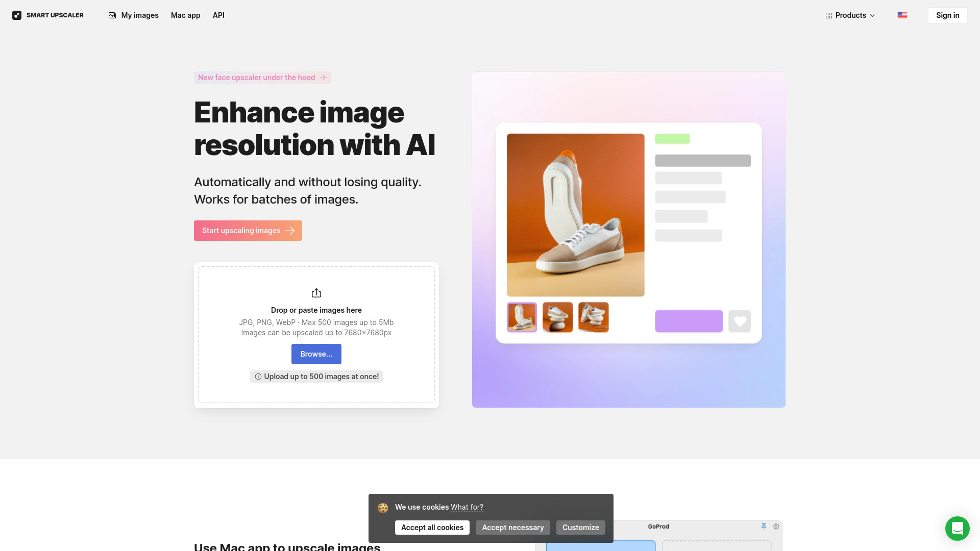Click the Smart Upscaler logo icon
The height and width of the screenshot is (551, 980).
point(17,15)
